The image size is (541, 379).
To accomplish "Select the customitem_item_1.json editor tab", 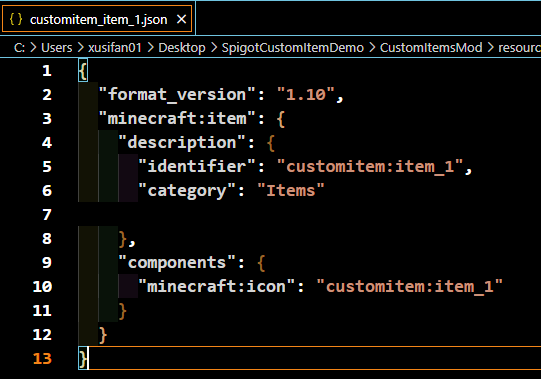I will pos(97,19).
